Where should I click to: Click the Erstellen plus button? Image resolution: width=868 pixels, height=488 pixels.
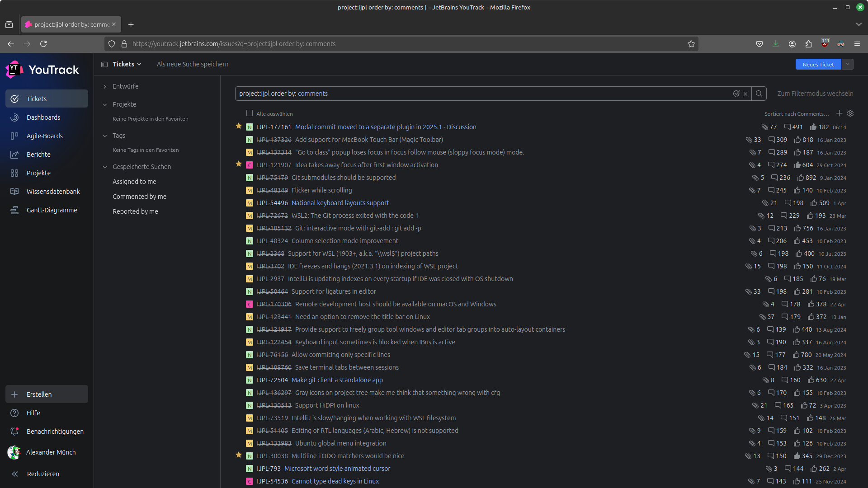47,394
